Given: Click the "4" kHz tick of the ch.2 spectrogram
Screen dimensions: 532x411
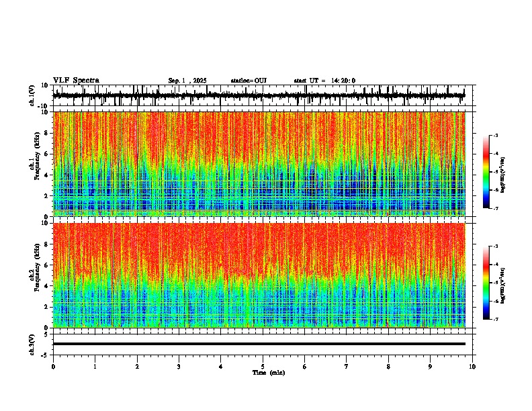Looking at the screenshot, I should pos(46,286).
